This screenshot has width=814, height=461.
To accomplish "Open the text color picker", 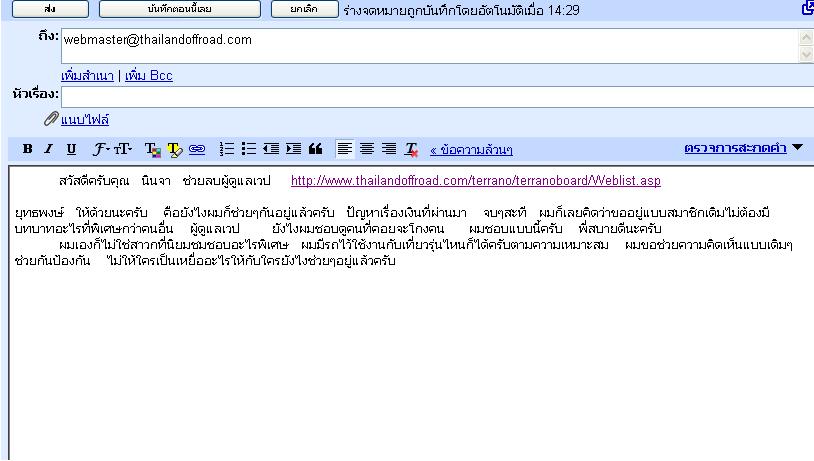I will (153, 150).
